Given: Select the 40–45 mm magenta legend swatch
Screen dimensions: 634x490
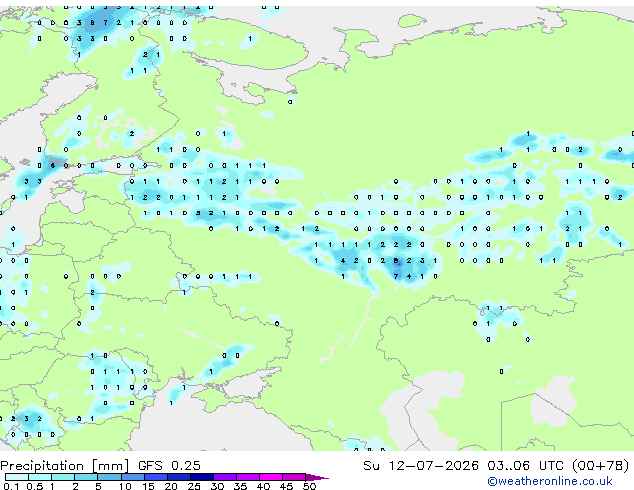Looking at the screenshot, I should pos(271,477).
